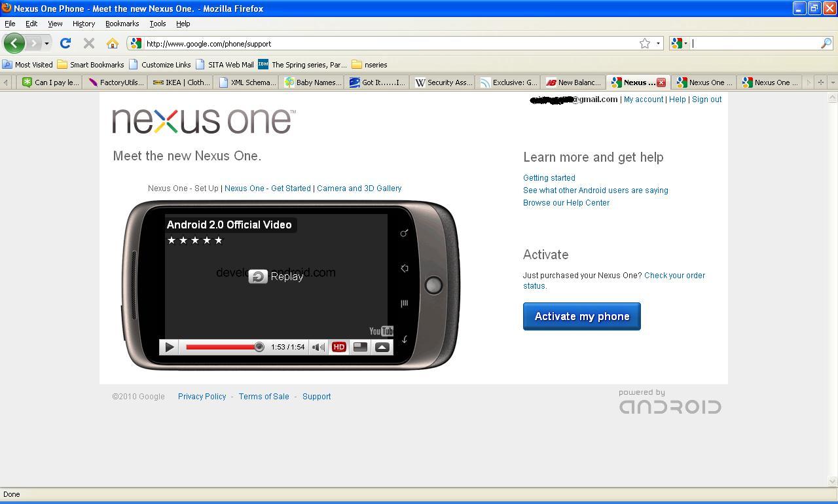Click into the Google search box

(x=756, y=43)
